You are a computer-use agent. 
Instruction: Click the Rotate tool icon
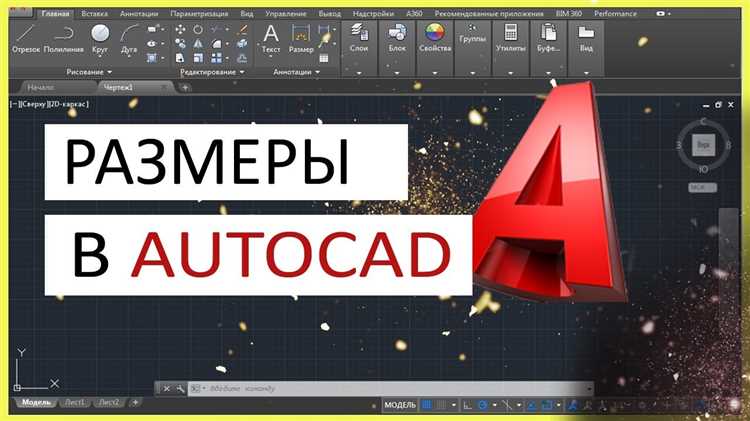(198, 30)
